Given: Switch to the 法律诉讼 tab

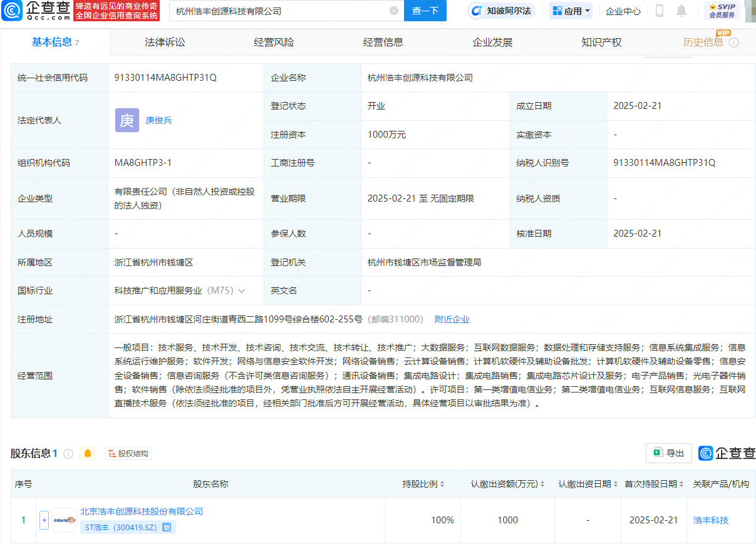Looking at the screenshot, I should tap(165, 43).
